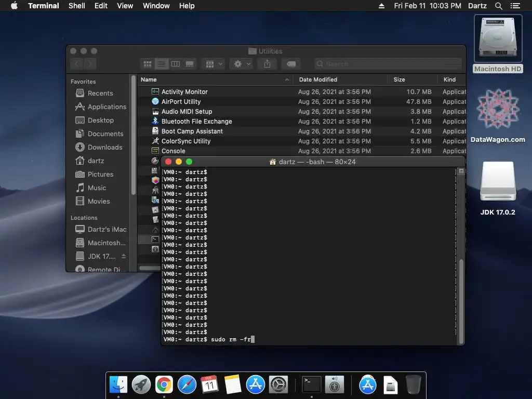Select Bluetooth File Exchange row
This screenshot has width=532, height=399.
[x=301, y=121]
